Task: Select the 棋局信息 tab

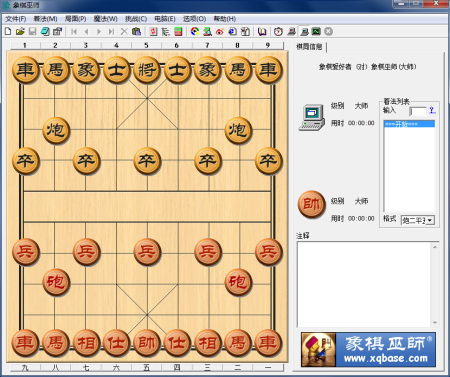Action: [x=309, y=47]
